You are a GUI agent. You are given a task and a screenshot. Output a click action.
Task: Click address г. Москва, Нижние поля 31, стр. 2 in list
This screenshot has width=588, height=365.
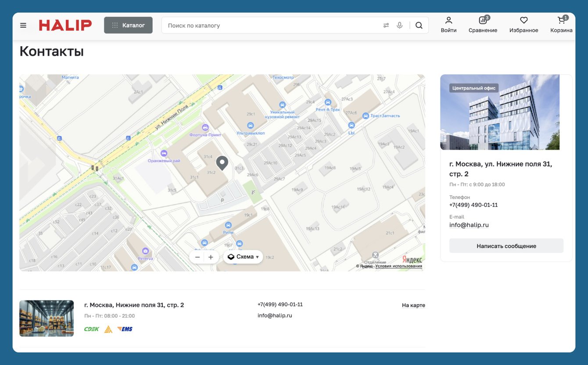[x=134, y=305]
